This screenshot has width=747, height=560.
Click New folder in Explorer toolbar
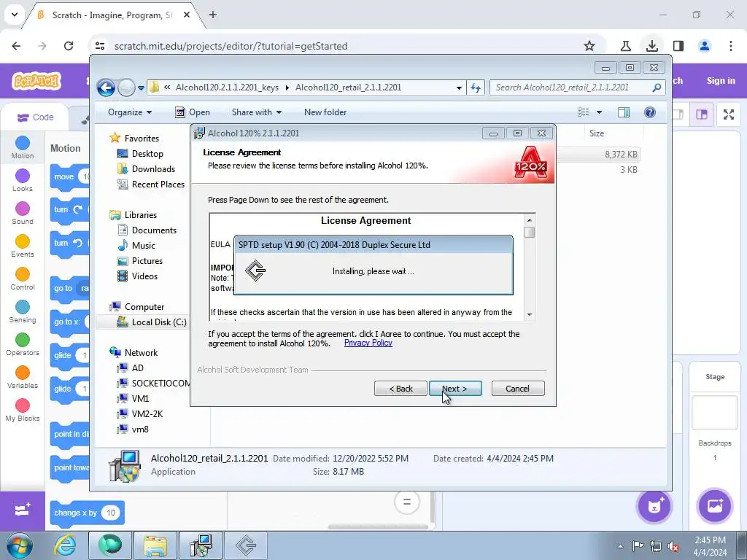pos(325,112)
